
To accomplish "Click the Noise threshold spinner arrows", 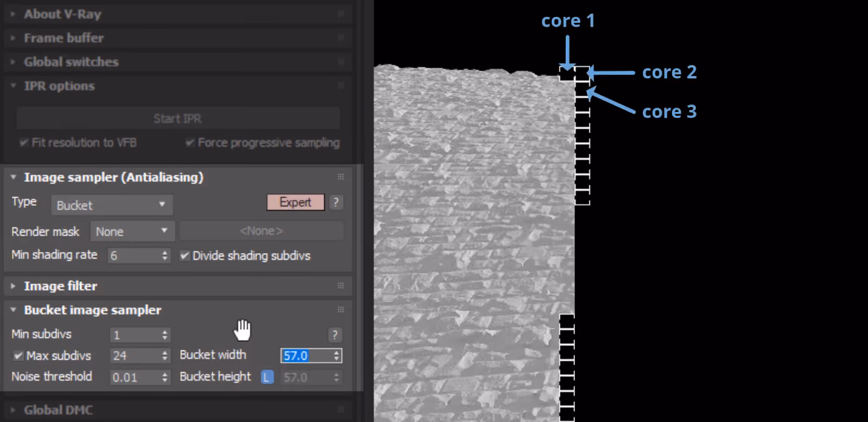I will coord(165,377).
